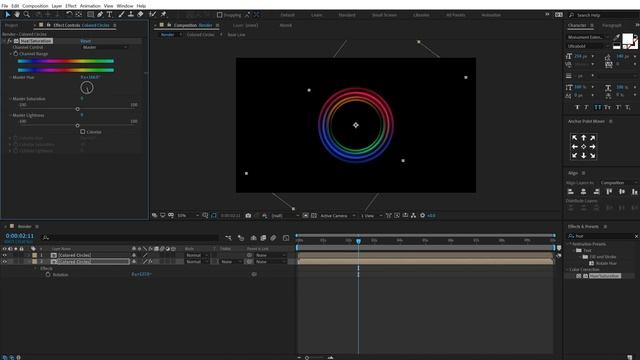Open the Active Camera dropdown
Viewport: 640px width, 360px height.
338,216
